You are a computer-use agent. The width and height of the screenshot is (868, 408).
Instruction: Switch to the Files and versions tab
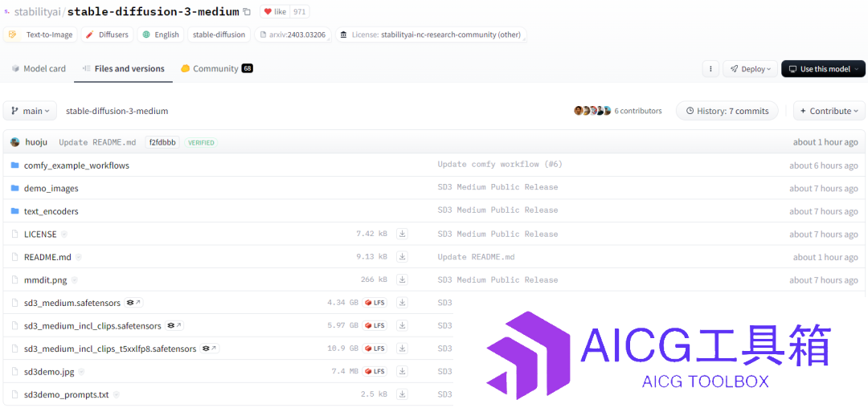pos(124,68)
